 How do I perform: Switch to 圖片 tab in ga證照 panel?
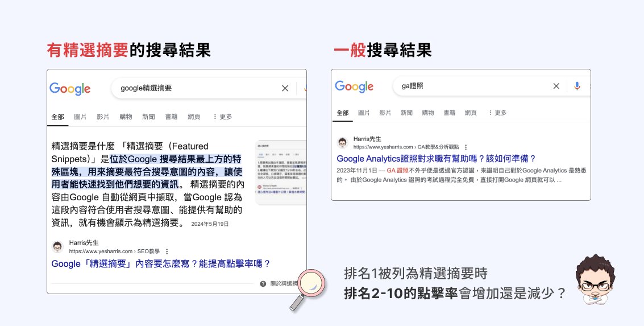point(364,113)
